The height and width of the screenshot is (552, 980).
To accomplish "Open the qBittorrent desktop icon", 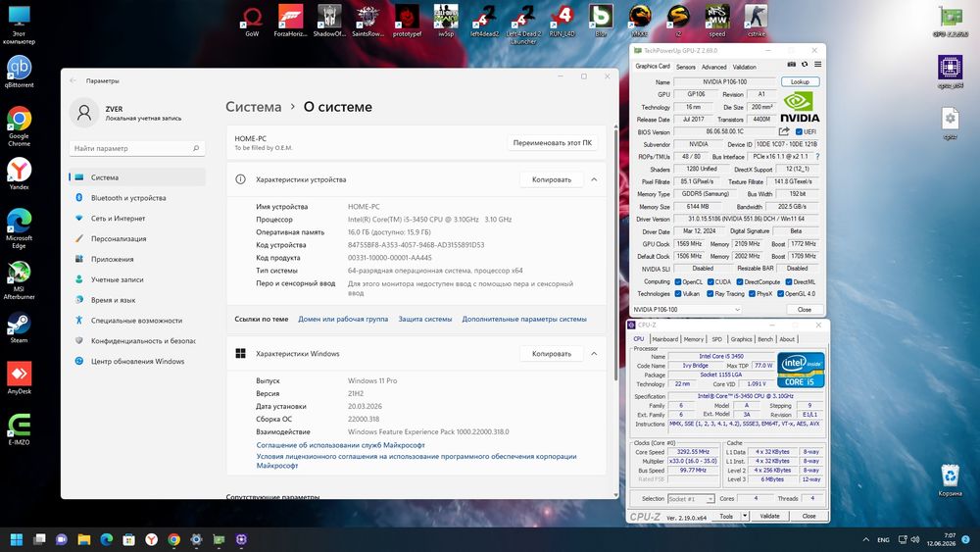I will (x=19, y=72).
